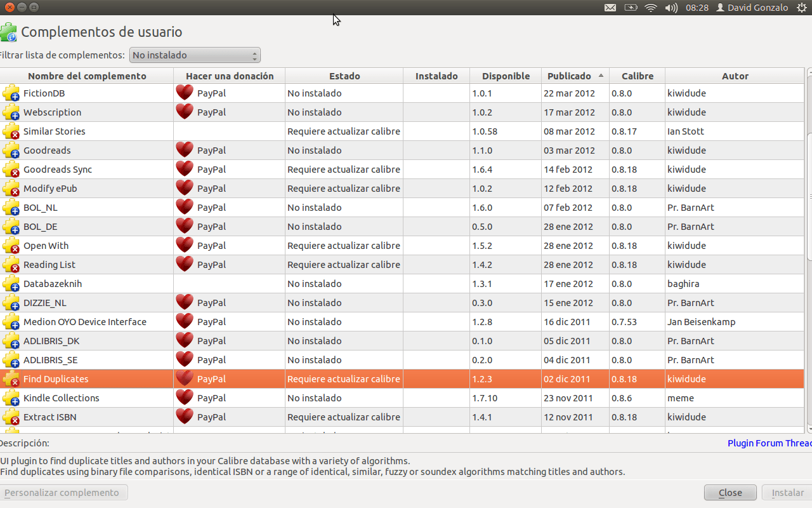Image resolution: width=812 pixels, height=508 pixels.
Task: Click the sound volume icon
Action: click(x=671, y=8)
